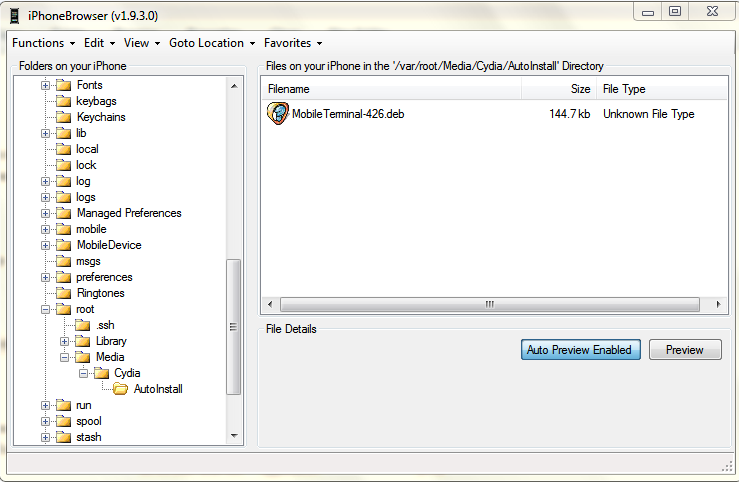The width and height of the screenshot is (739, 482).
Task: Click the lock folder icon
Action: pos(63,165)
